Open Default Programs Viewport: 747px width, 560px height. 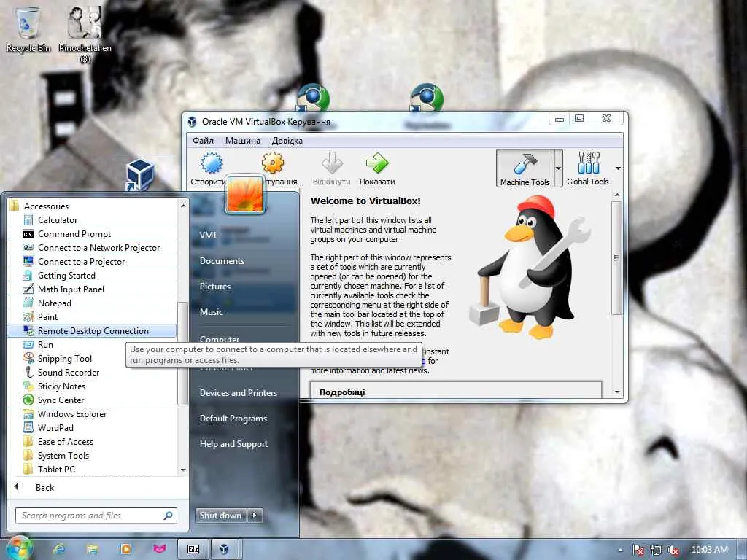(233, 419)
